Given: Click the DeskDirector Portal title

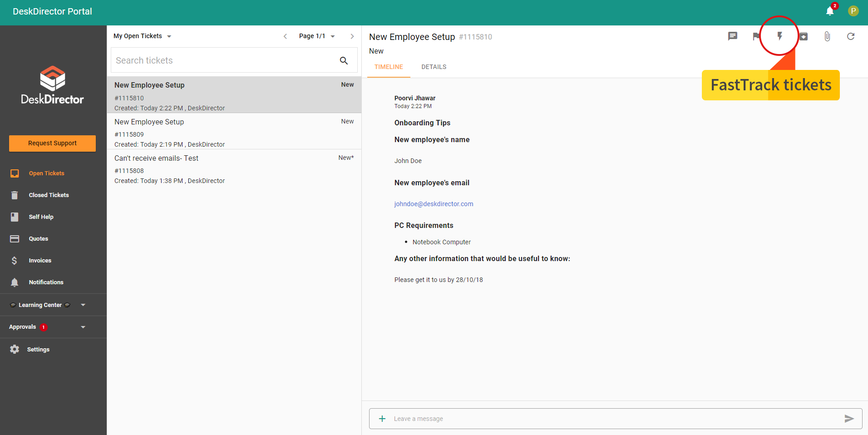Looking at the screenshot, I should tap(52, 11).
